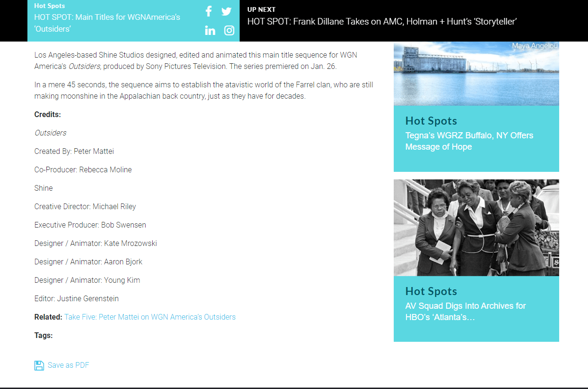Image resolution: width=588 pixels, height=389 pixels.
Task: Open the Instagram icon in header
Action: pos(229,30)
